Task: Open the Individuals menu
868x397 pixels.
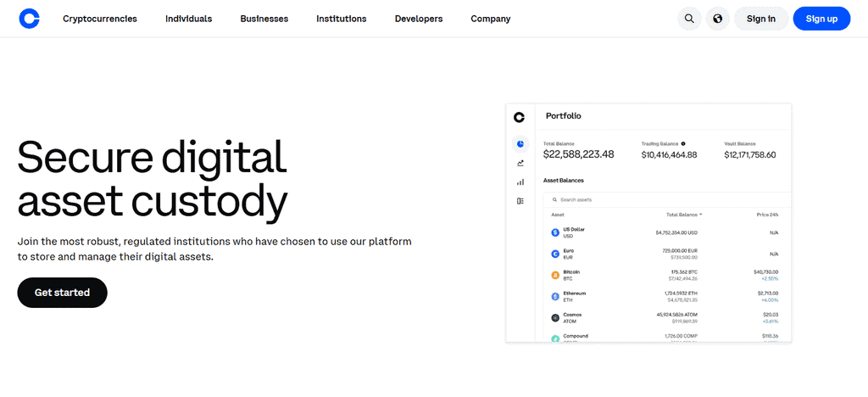Action: pyautogui.click(x=189, y=19)
